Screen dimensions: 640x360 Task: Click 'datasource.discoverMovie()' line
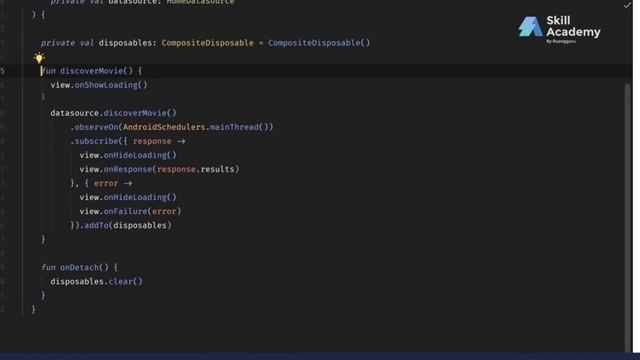[113, 113]
